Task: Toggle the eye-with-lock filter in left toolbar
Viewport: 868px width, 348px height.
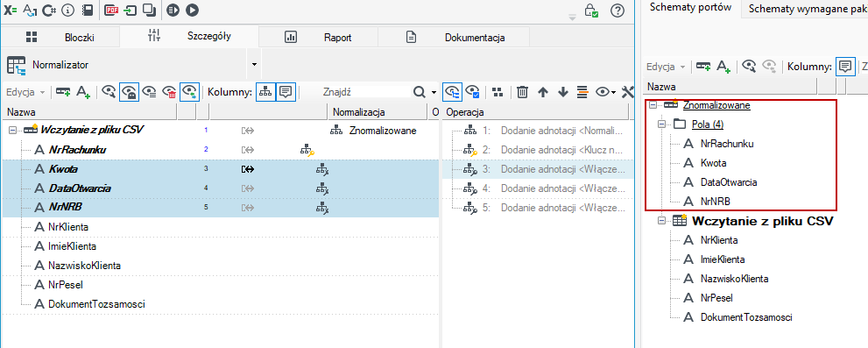Action: (x=129, y=92)
